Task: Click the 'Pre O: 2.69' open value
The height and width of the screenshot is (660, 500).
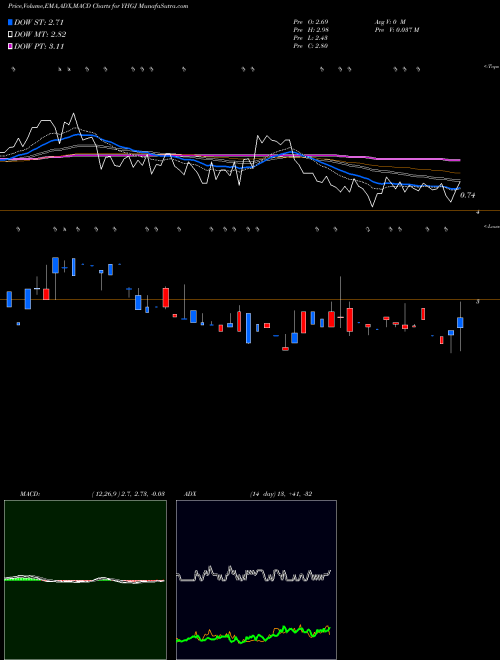Action: point(311,21)
